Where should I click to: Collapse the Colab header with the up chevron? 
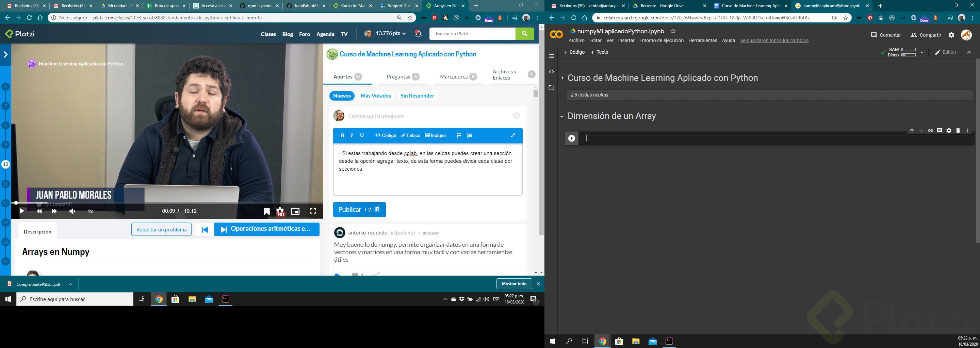pos(969,52)
